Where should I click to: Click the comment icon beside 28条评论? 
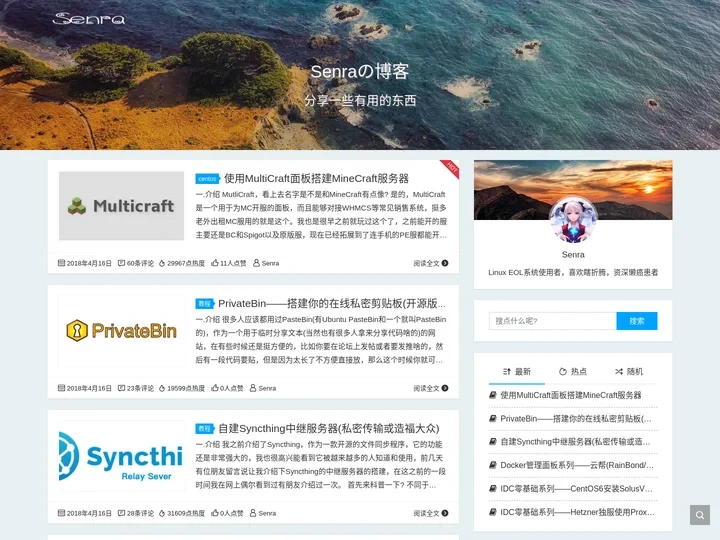[x=121, y=513]
